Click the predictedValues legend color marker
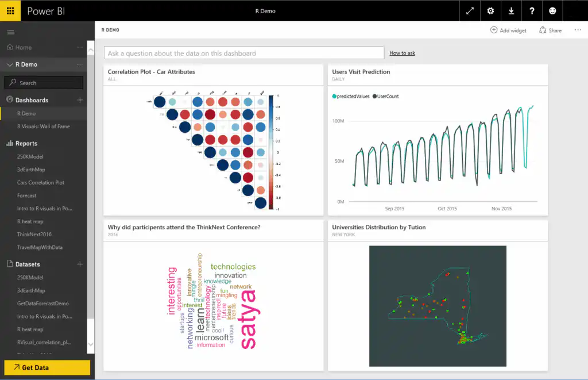This screenshot has height=380, width=588. coord(334,97)
